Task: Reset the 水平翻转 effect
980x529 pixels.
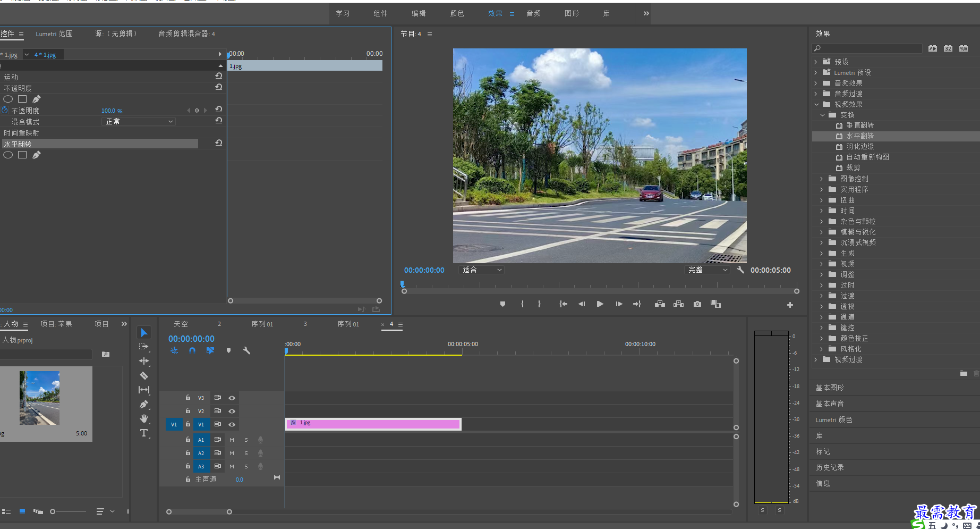Action: [x=219, y=143]
